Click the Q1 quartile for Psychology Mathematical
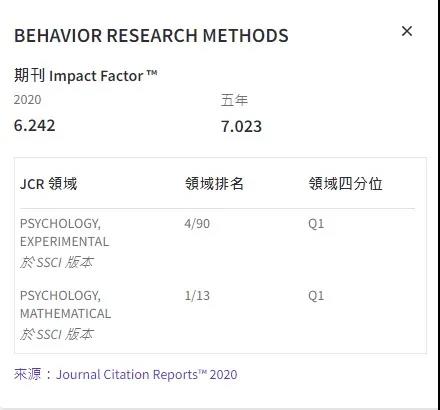 [x=316, y=296]
